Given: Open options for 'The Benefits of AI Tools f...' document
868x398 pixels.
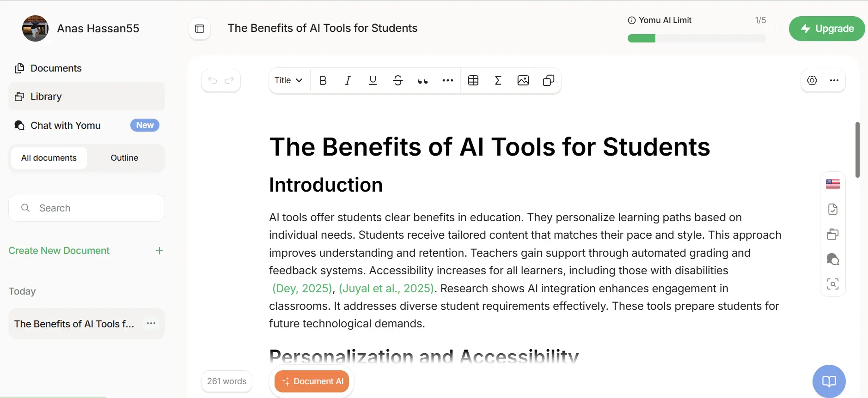Looking at the screenshot, I should click(151, 323).
